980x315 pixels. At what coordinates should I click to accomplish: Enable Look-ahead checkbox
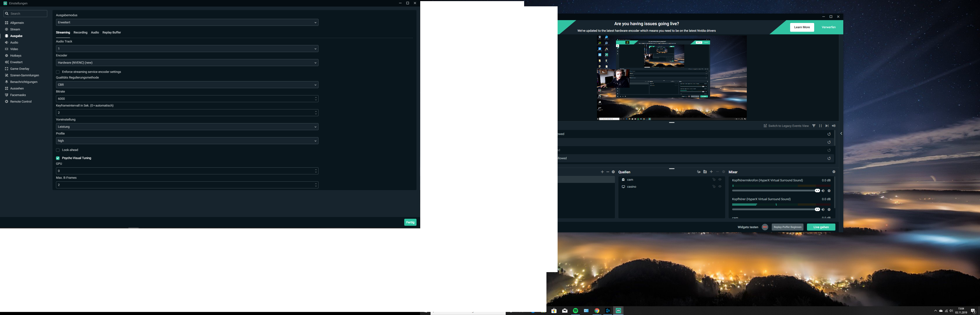pyautogui.click(x=58, y=150)
